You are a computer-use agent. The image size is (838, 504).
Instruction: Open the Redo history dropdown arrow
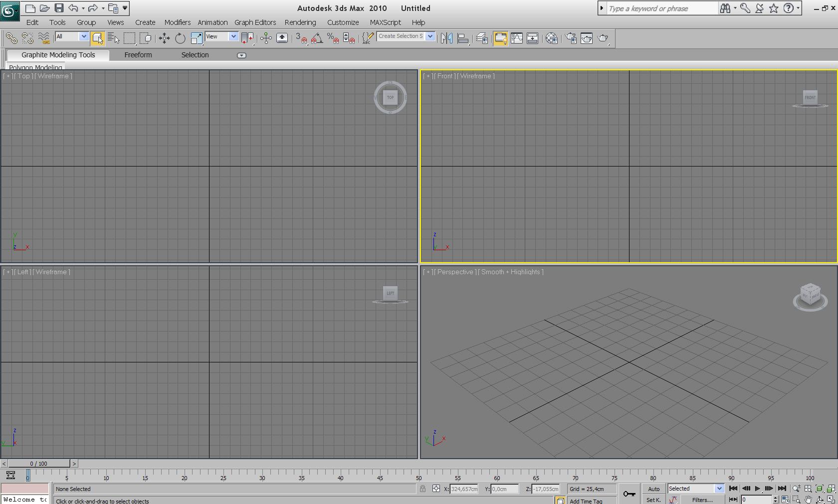coord(103,8)
